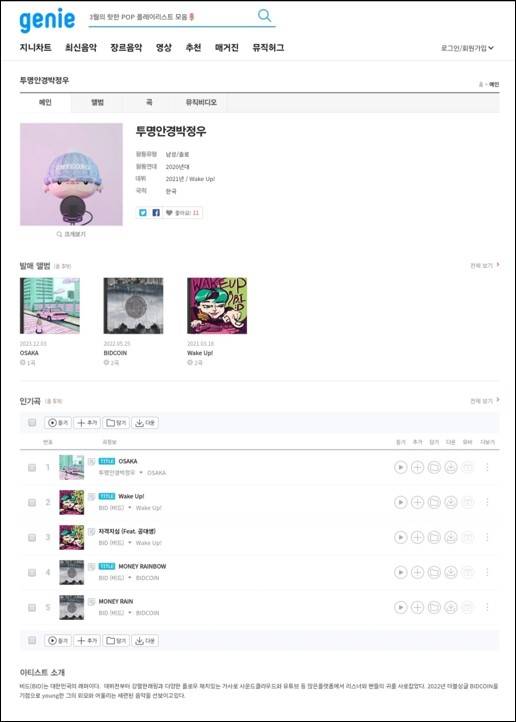Toggle select-all checkbox above track list
Screen dimensions: 516x722
[32, 423]
